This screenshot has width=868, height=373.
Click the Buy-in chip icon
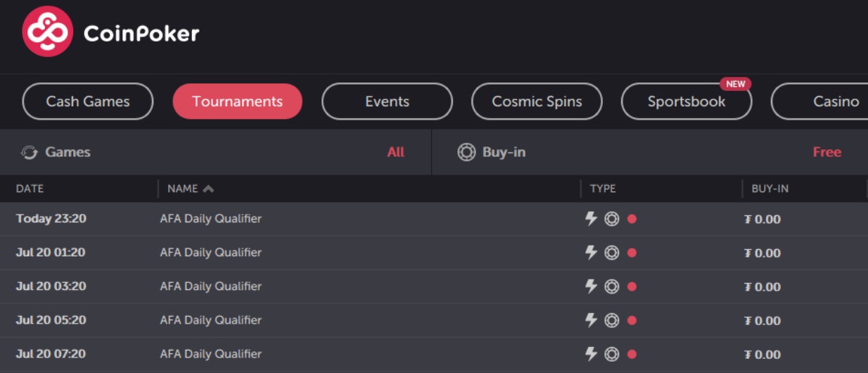click(x=466, y=152)
